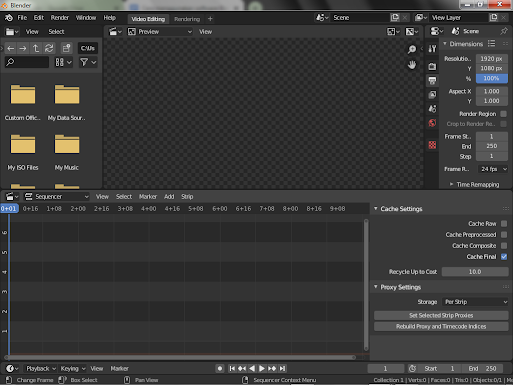The width and height of the screenshot is (513, 385).
Task: Click the file browser search field
Action: click(x=27, y=62)
